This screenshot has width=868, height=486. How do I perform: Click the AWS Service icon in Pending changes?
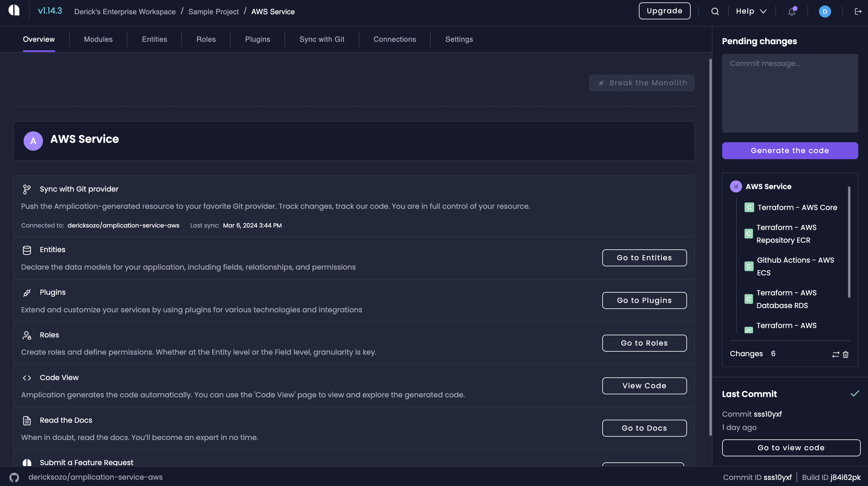[x=735, y=186]
